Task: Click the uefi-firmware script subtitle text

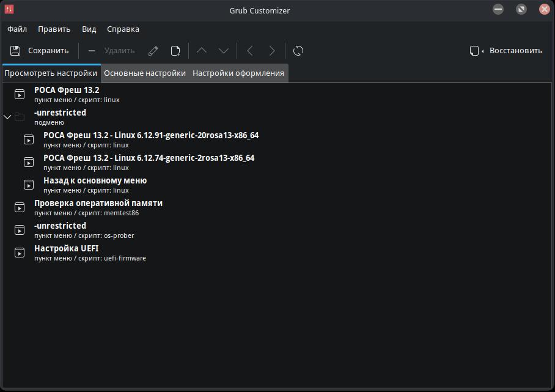Action: click(x=90, y=259)
